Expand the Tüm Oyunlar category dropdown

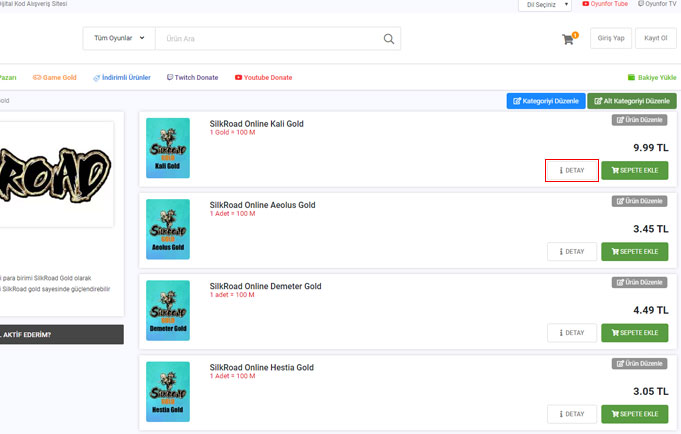coord(118,39)
